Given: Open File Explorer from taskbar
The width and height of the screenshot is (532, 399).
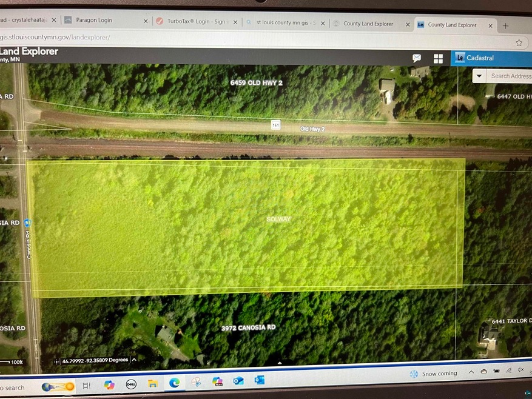Looking at the screenshot, I should coord(153,383).
